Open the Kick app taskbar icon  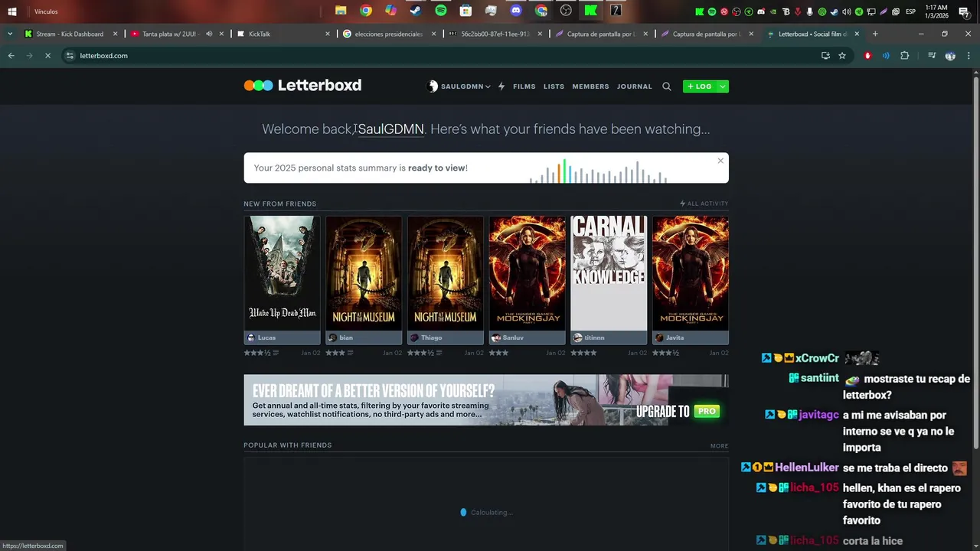[x=591, y=11]
